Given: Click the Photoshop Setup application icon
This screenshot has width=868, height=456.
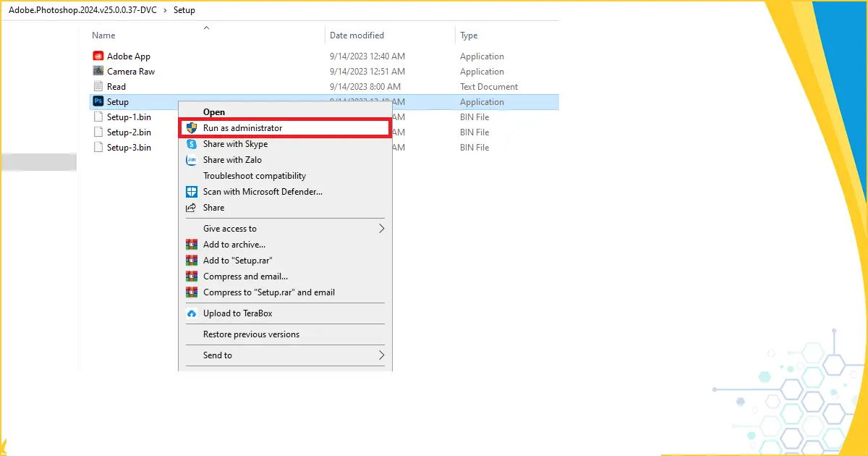Looking at the screenshot, I should click(98, 102).
